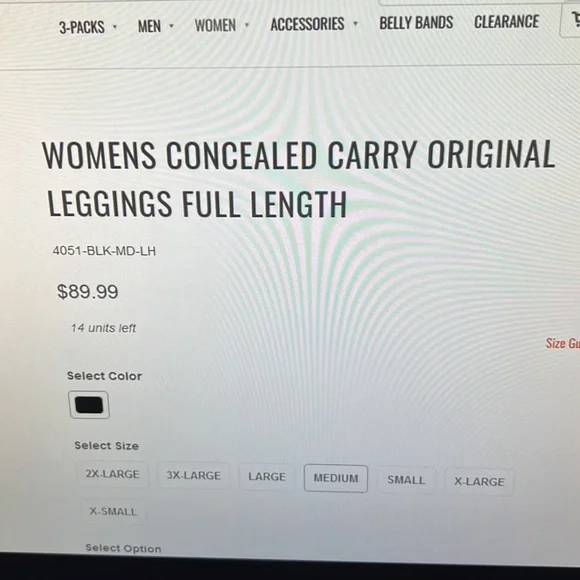Choose size 3X-LARGE

(x=193, y=475)
